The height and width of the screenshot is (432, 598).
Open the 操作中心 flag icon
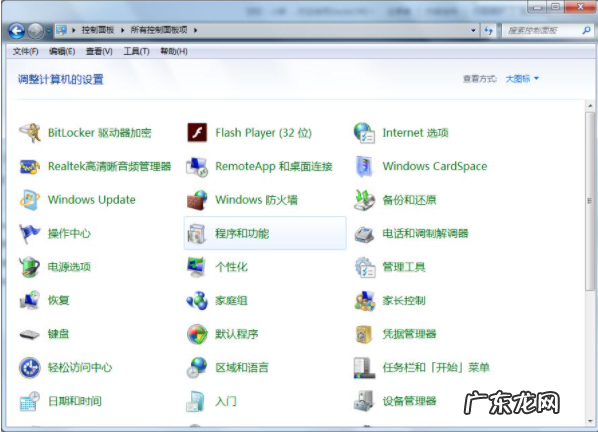point(30,233)
